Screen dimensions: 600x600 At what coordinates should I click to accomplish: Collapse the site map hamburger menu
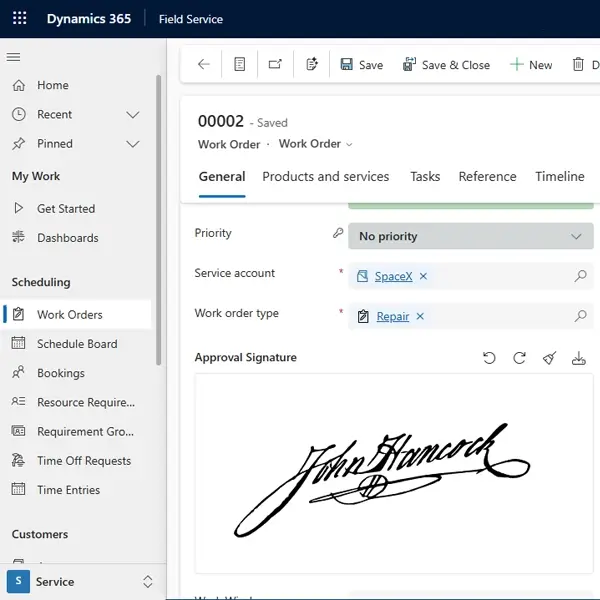[x=13, y=57]
